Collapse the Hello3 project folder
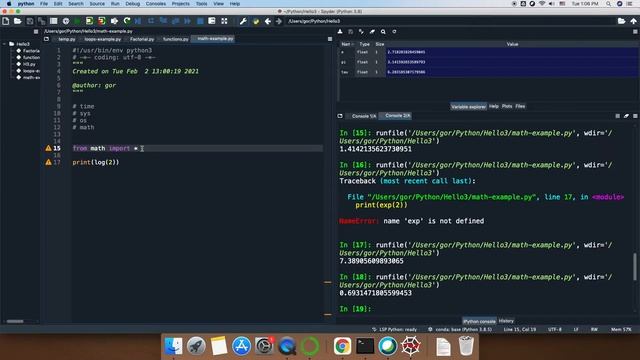This screenshot has height=360, width=640. tap(5, 44)
